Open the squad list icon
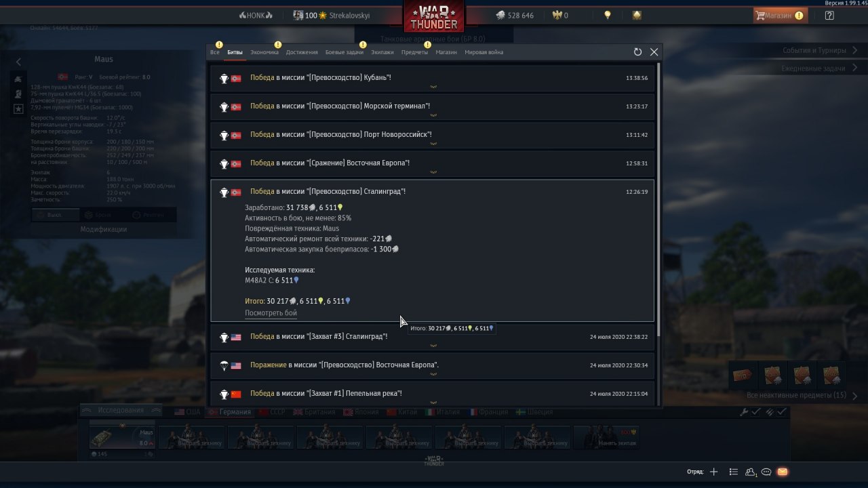The image size is (868, 488). pos(733,472)
